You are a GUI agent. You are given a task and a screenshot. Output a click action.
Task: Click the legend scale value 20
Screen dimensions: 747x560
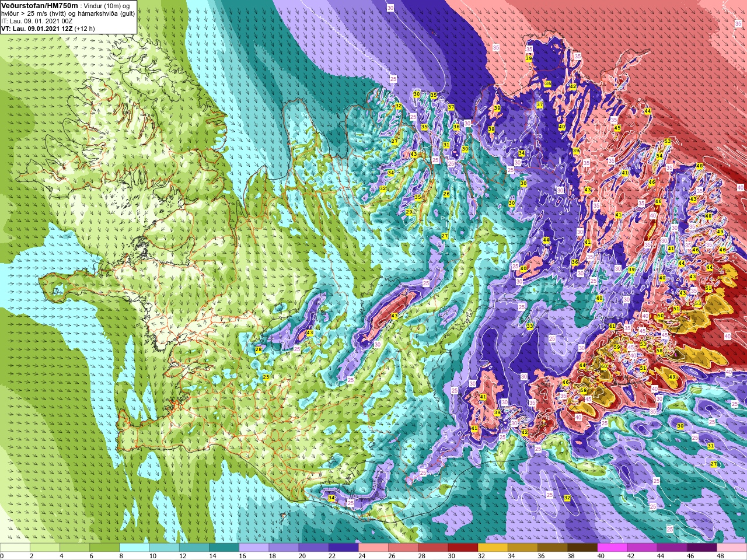[x=302, y=556]
